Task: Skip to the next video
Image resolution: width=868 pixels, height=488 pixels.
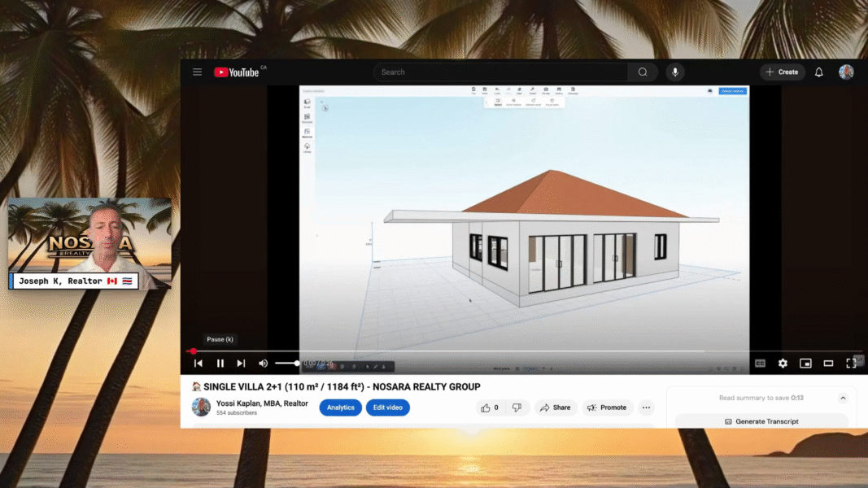Action: tap(241, 364)
